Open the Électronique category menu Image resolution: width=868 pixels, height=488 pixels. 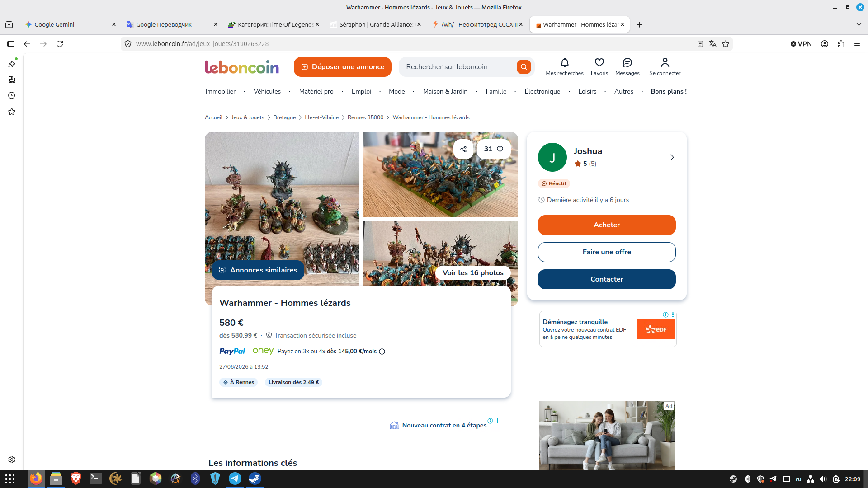click(x=542, y=91)
